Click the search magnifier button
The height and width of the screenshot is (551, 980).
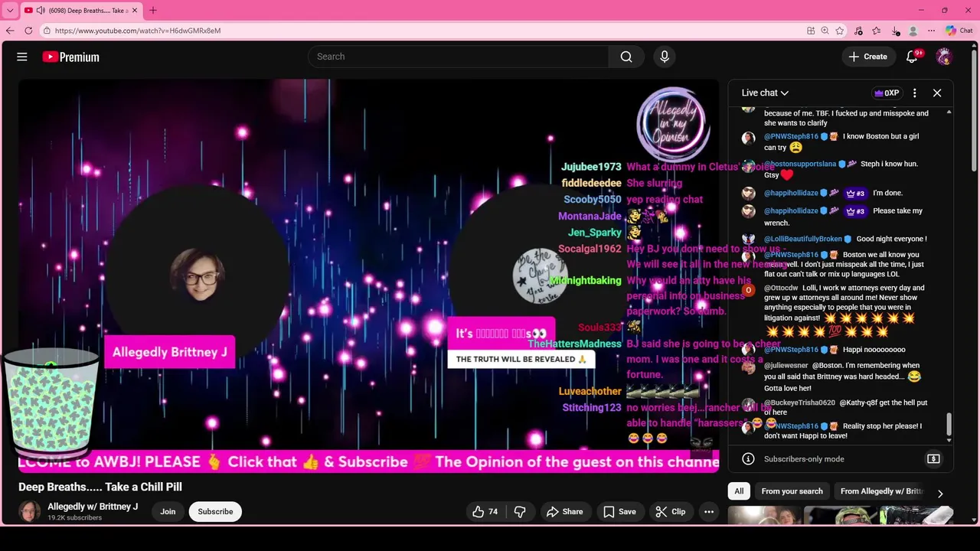[626, 57]
